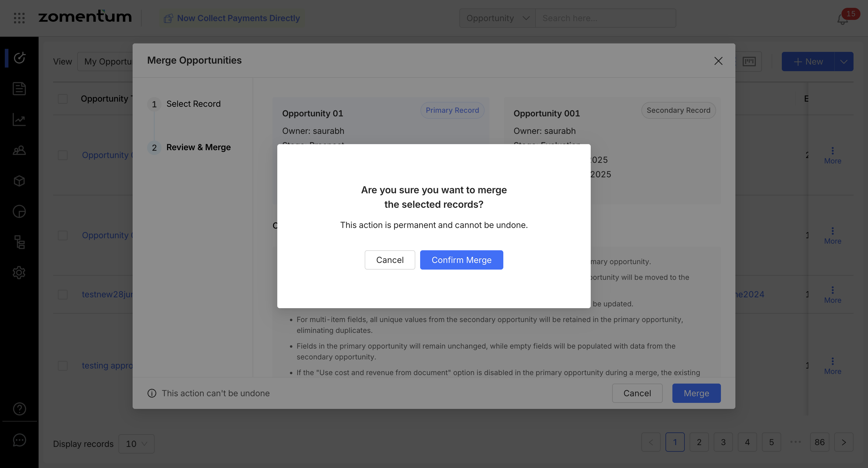Open the settings gear sidebar icon
868x468 pixels.
click(19, 272)
